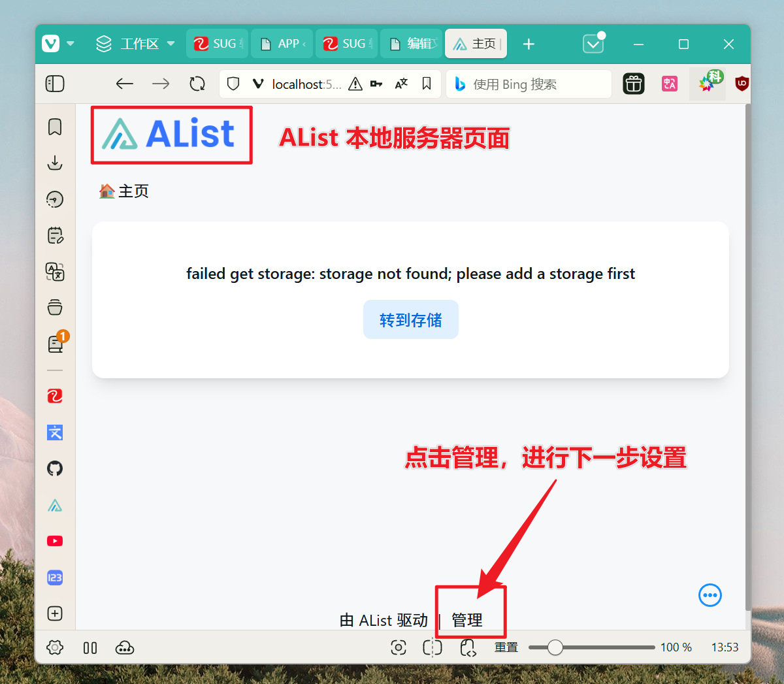
Task: Expand the ALList floating more-options button
Action: click(710, 595)
